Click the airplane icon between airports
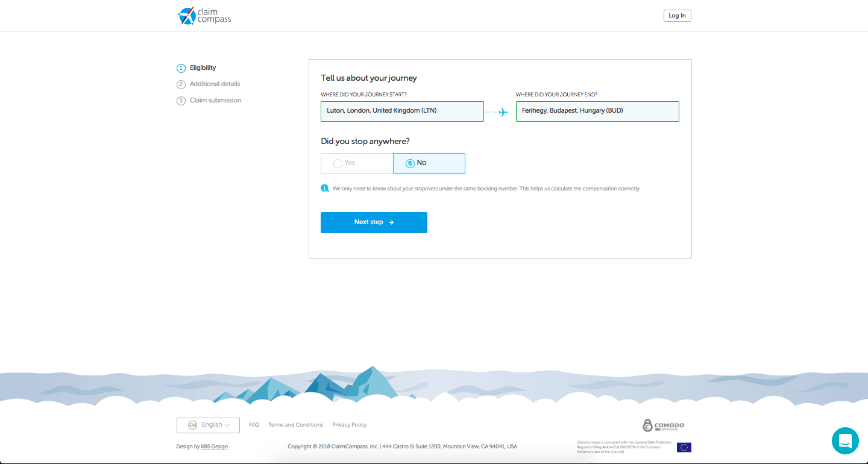The width and height of the screenshot is (868, 464). point(503,112)
